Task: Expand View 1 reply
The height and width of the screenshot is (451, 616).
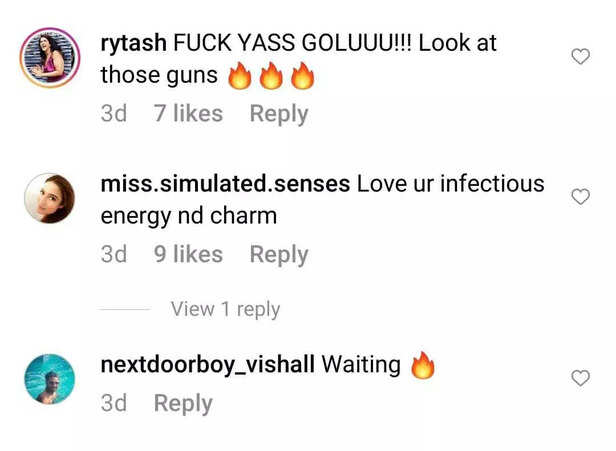Action: click(x=226, y=309)
